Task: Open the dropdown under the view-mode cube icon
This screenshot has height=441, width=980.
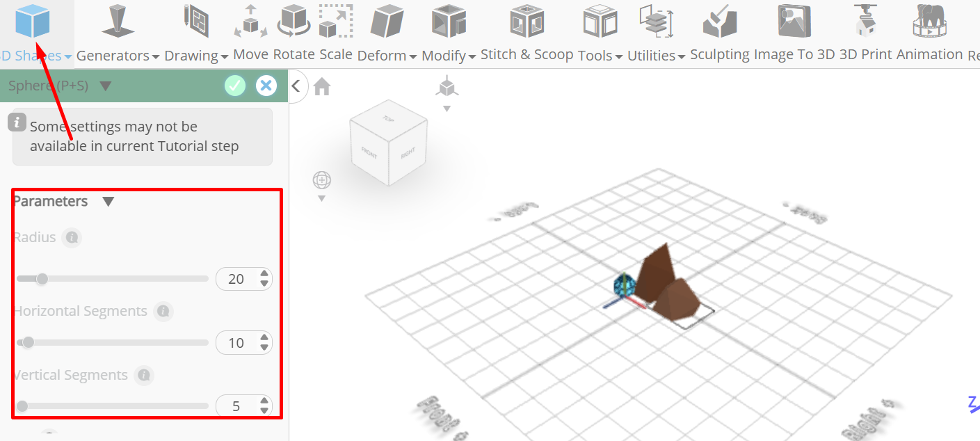Action: pos(447,108)
